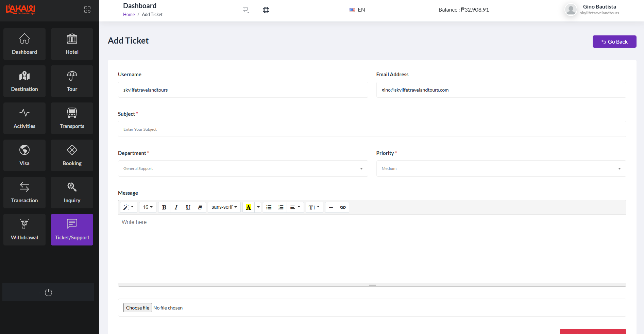644x334 pixels.
Task: Click into the message editor text area
Action: (x=372, y=249)
